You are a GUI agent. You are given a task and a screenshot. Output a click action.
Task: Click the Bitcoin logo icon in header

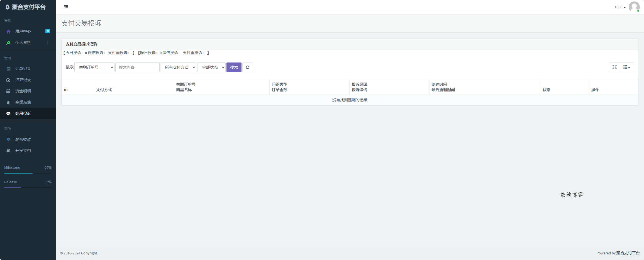pyautogui.click(x=8, y=7)
